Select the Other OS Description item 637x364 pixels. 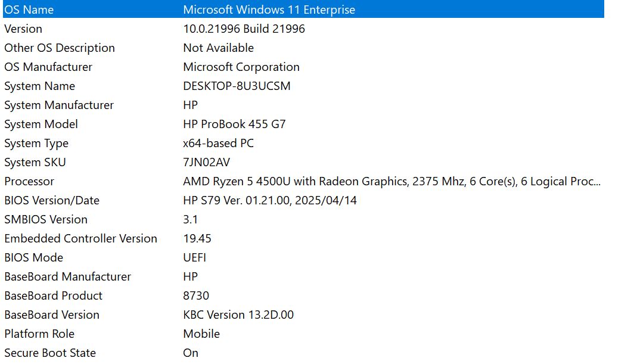point(59,48)
